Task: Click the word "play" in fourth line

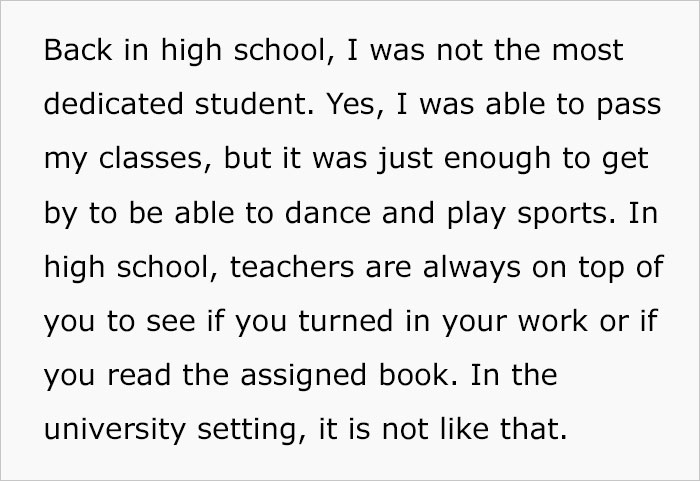Action: pos(476,215)
